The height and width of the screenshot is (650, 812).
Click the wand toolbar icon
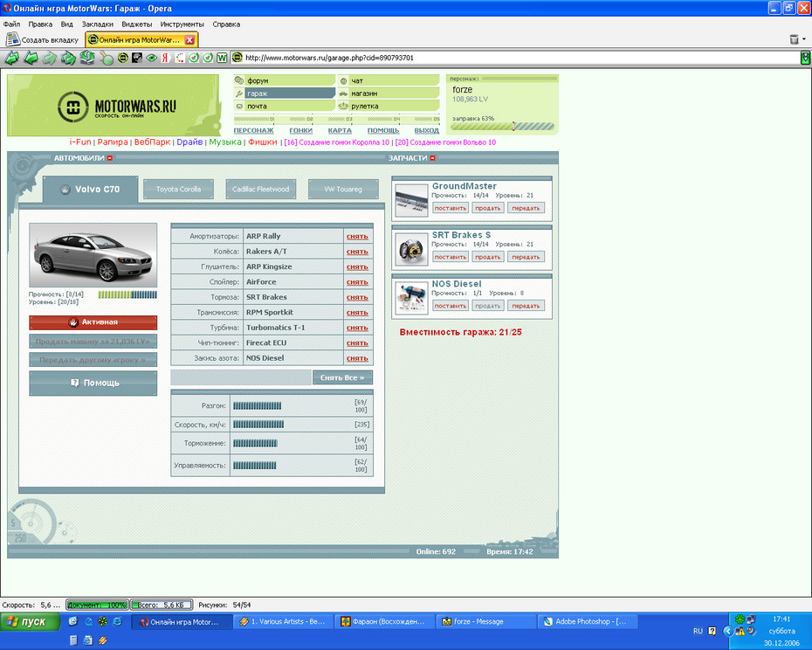click(x=107, y=58)
